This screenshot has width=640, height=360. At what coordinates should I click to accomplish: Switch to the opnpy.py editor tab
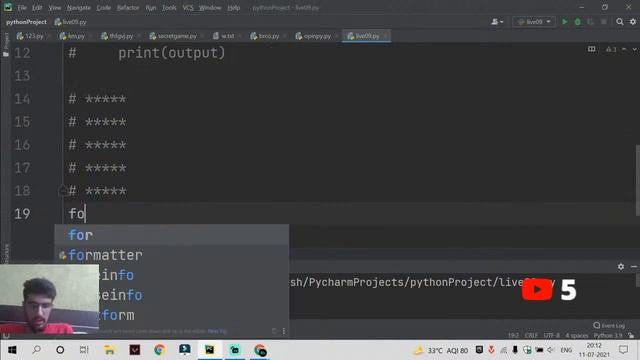[x=317, y=36]
